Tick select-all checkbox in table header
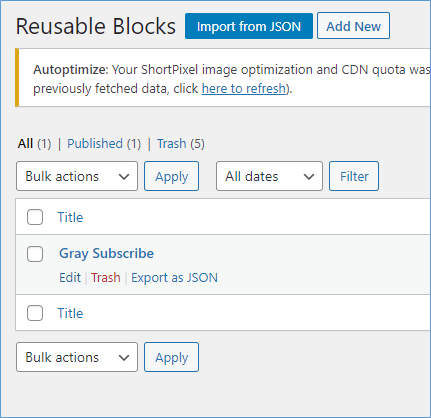Screen dimensions: 431x418 [x=35, y=217]
